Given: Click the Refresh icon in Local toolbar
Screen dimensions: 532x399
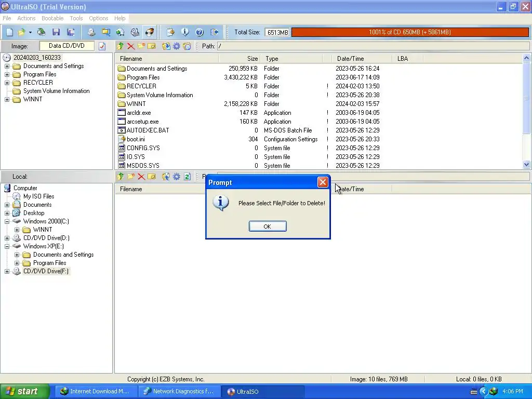Looking at the screenshot, I should click(187, 177).
